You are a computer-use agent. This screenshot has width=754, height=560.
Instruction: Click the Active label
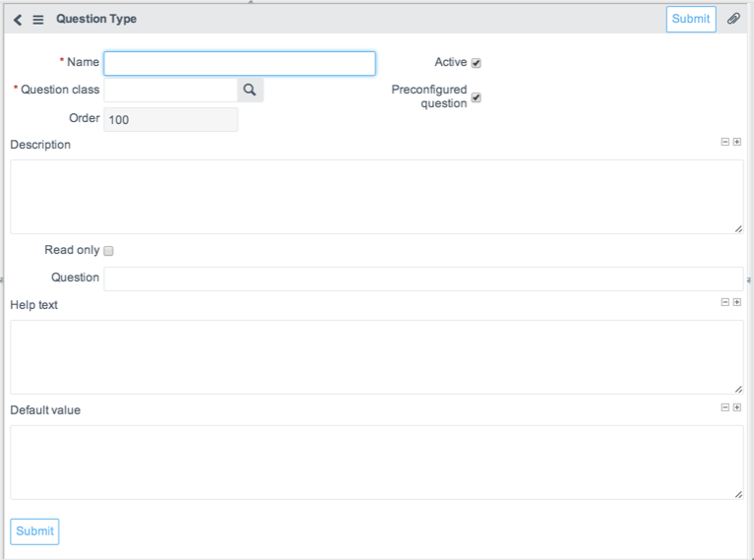tap(451, 62)
